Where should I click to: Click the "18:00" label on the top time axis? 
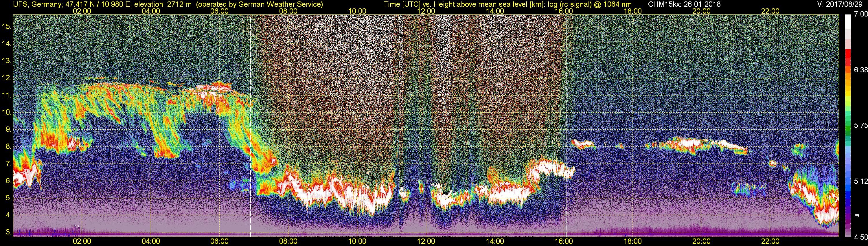tap(632, 11)
